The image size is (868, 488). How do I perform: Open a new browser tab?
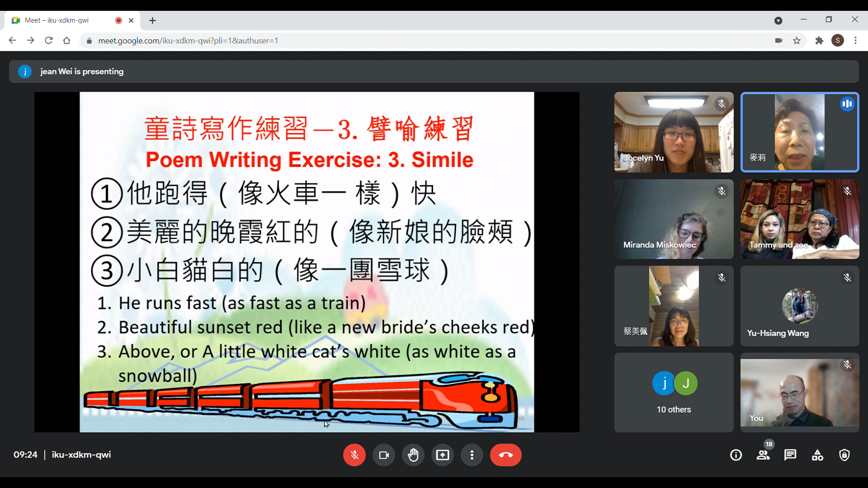point(153,20)
